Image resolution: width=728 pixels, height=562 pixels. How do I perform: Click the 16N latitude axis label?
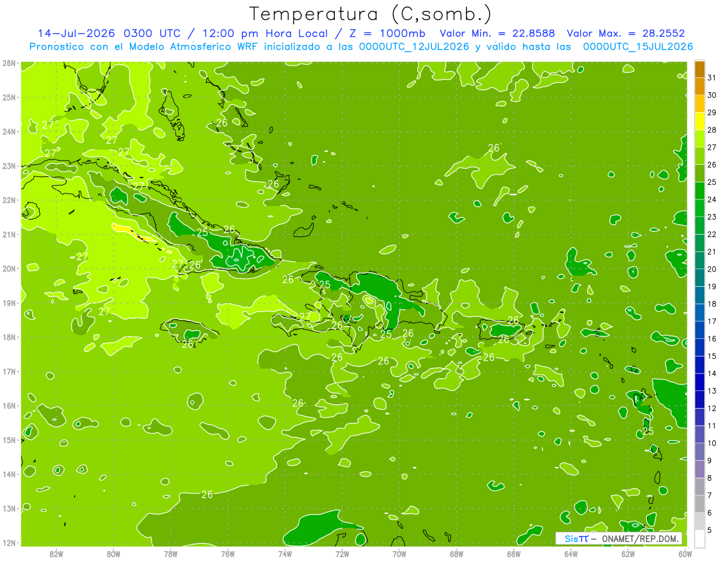(9, 406)
